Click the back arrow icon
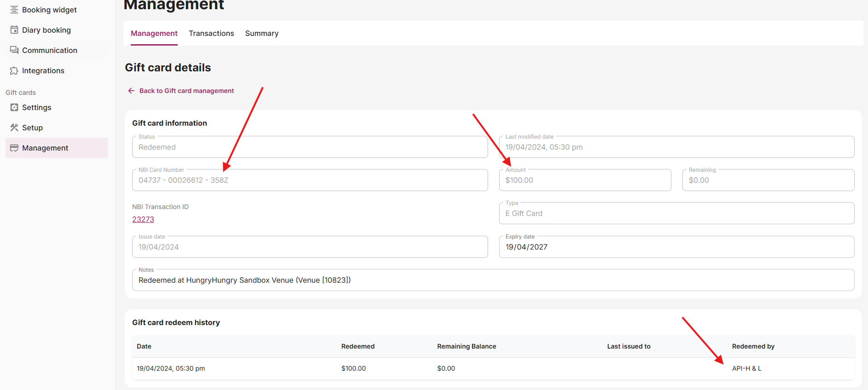This screenshot has width=868, height=390. 131,91
